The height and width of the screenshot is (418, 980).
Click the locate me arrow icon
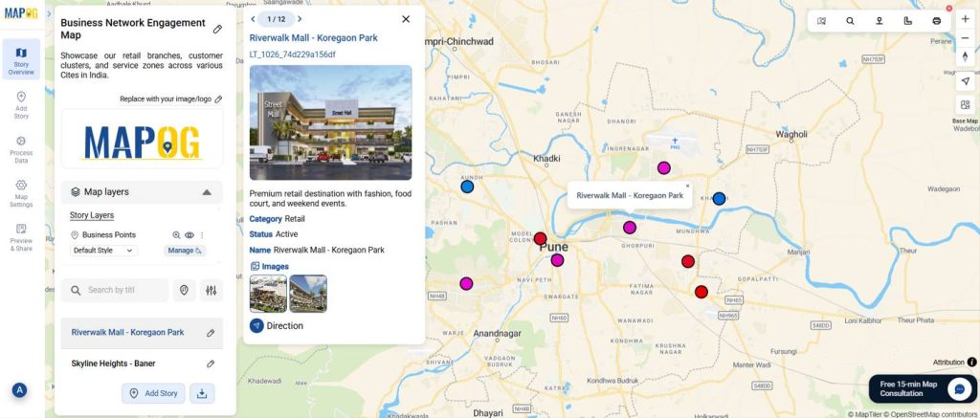click(x=965, y=82)
